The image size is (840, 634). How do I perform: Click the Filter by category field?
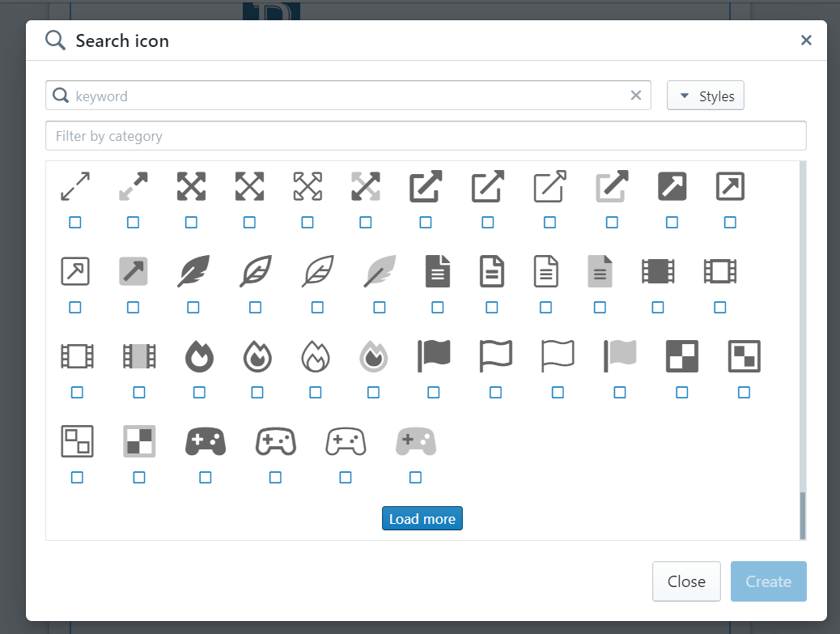(x=426, y=135)
